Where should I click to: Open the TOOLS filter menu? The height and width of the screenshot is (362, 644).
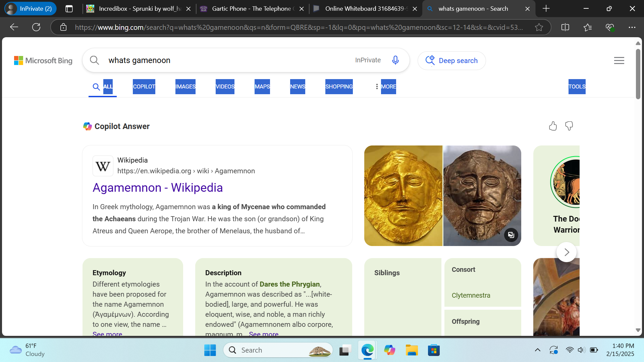[x=577, y=86]
